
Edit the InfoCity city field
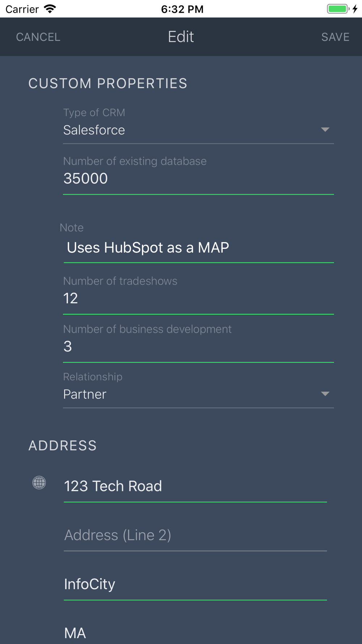click(x=195, y=584)
